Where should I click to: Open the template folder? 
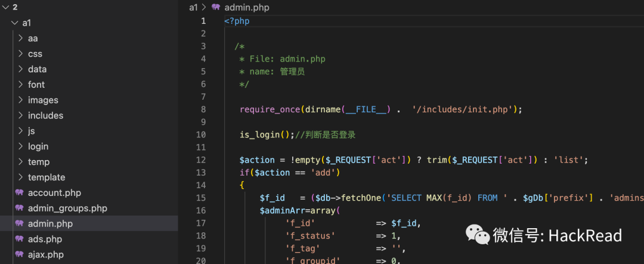pos(47,177)
